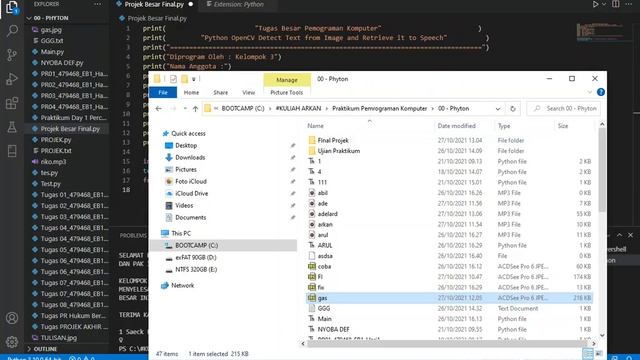This screenshot has width=640, height=360.
Task: Click in Search 00 - Phyton box
Action: pyautogui.click(x=564, y=109)
